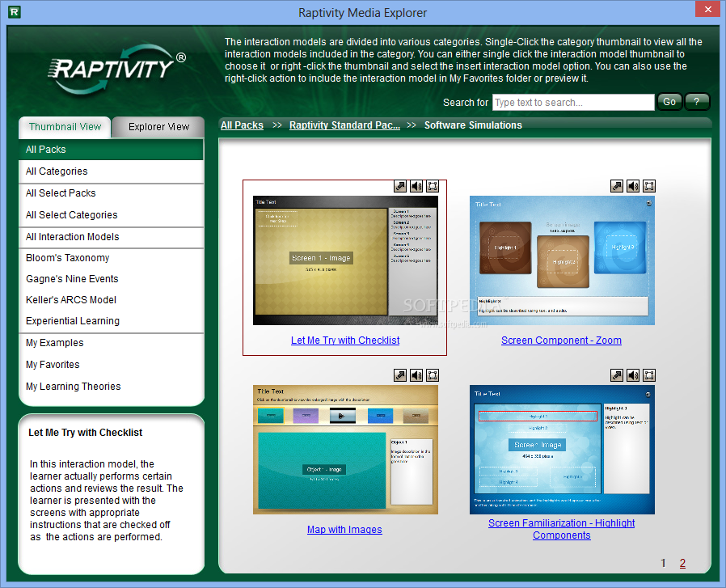Viewport: 726px width, 588px height.
Task: Open Experiential Learning
Action: pos(111,321)
